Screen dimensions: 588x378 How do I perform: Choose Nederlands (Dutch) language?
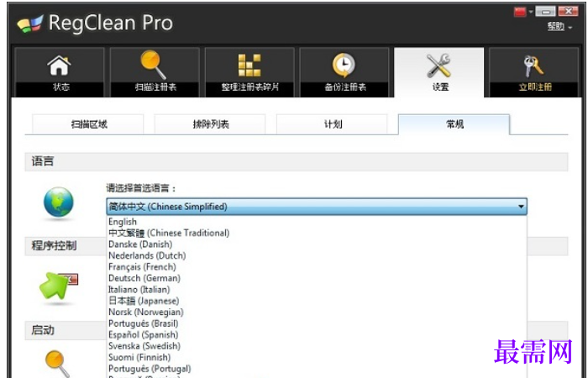[317, 255]
